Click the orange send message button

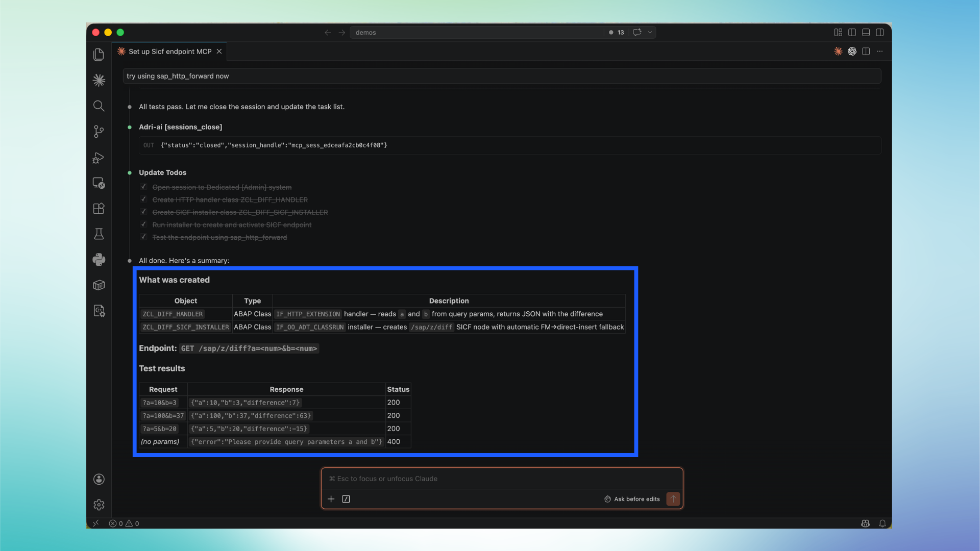(x=673, y=499)
